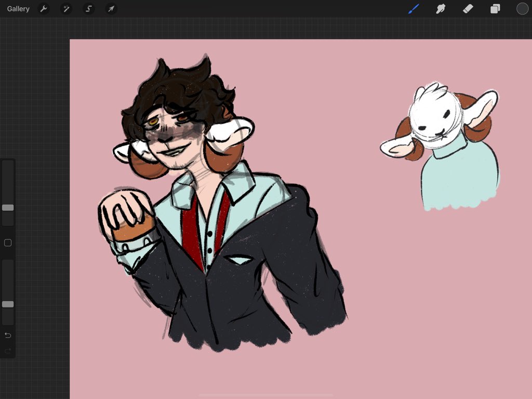Activate the Selection tool
This screenshot has width=532, height=399.
point(89,9)
